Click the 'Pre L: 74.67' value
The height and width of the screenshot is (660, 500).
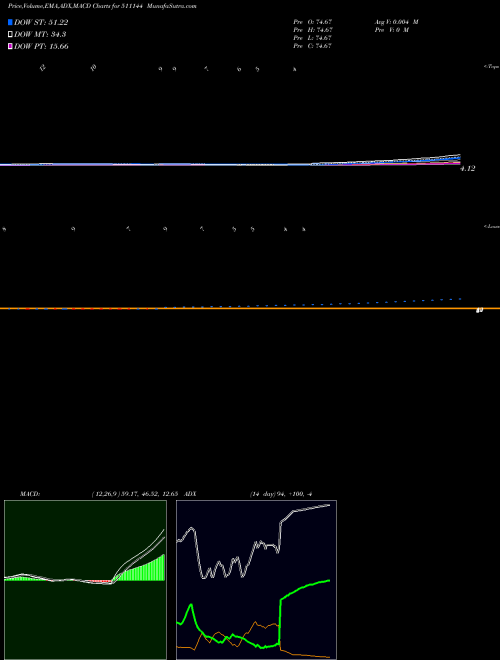pos(313,38)
